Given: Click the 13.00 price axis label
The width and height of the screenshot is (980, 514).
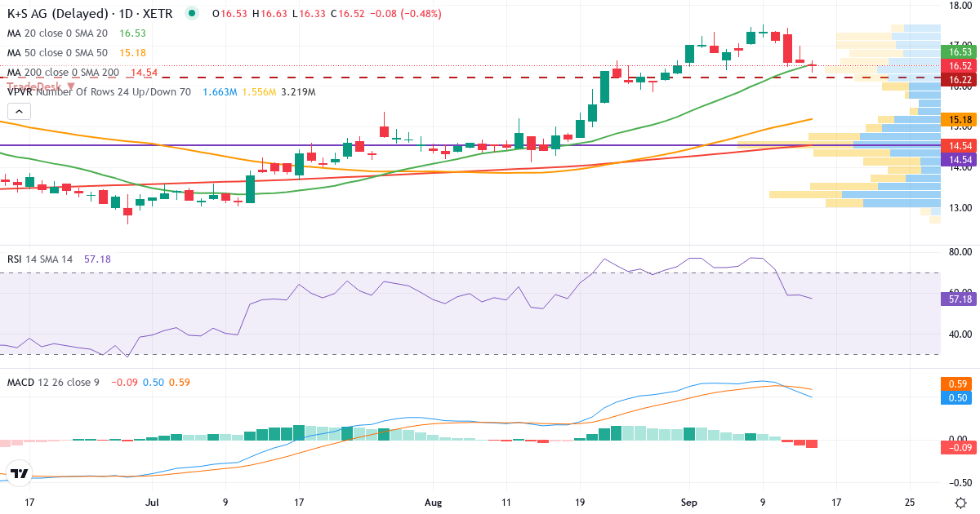Looking at the screenshot, I should pyautogui.click(x=959, y=208).
